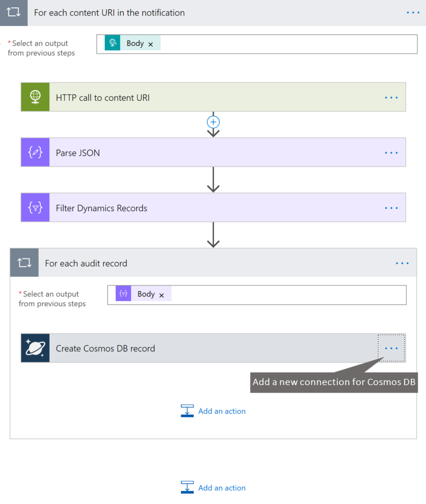Screen dimensions: 426x504
Task: Open the Parse JSON ellipsis menu
Action: pyautogui.click(x=391, y=152)
